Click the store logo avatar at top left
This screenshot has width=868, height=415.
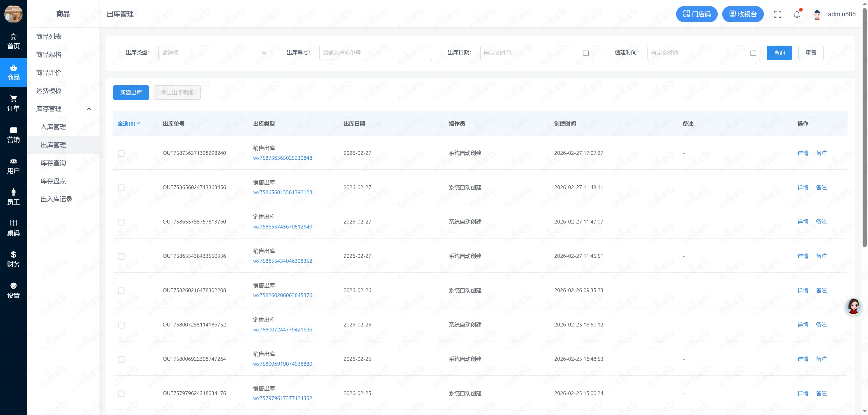(14, 14)
